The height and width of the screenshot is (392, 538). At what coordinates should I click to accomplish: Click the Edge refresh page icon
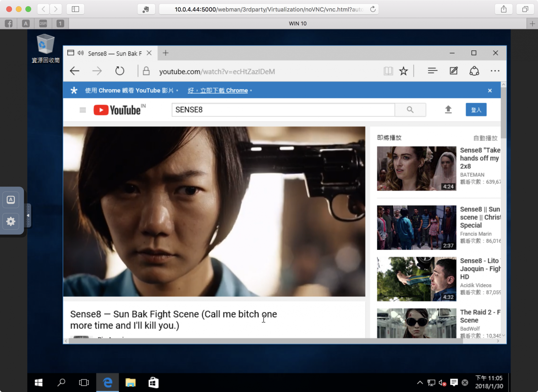tap(120, 71)
